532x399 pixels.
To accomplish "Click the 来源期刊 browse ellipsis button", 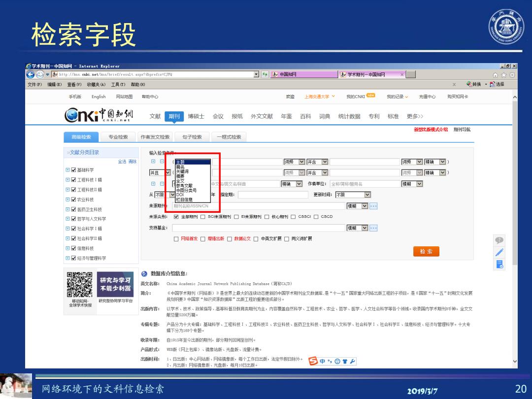I will tap(373, 206).
